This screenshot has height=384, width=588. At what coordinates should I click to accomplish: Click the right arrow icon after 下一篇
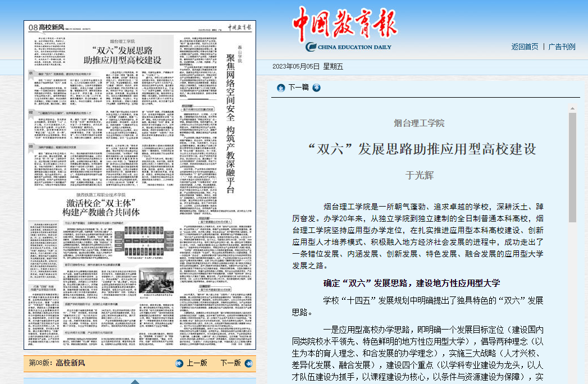pos(317,88)
